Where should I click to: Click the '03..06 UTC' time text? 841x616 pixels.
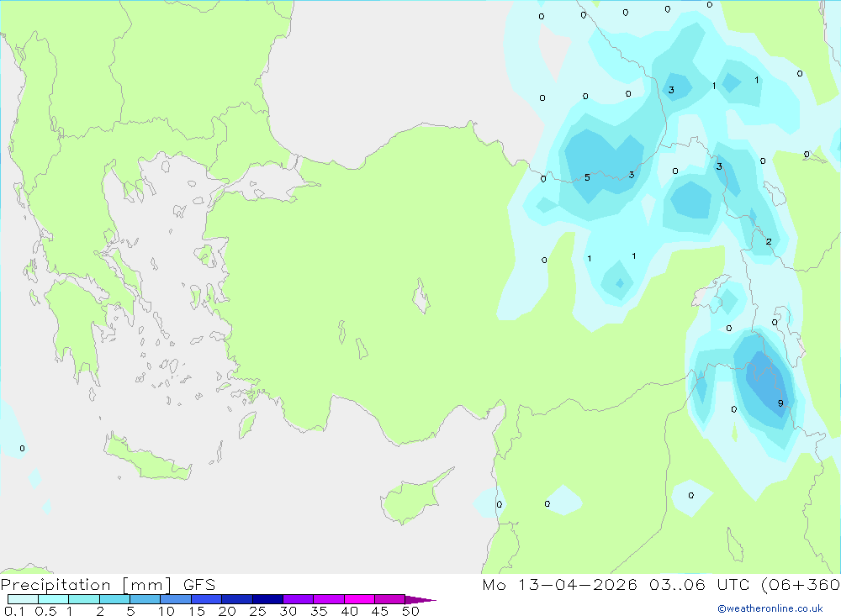[699, 585]
